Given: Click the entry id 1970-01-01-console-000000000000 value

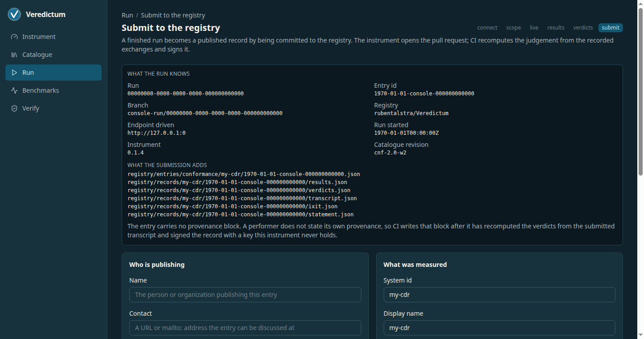Looking at the screenshot, I should coord(424,94).
